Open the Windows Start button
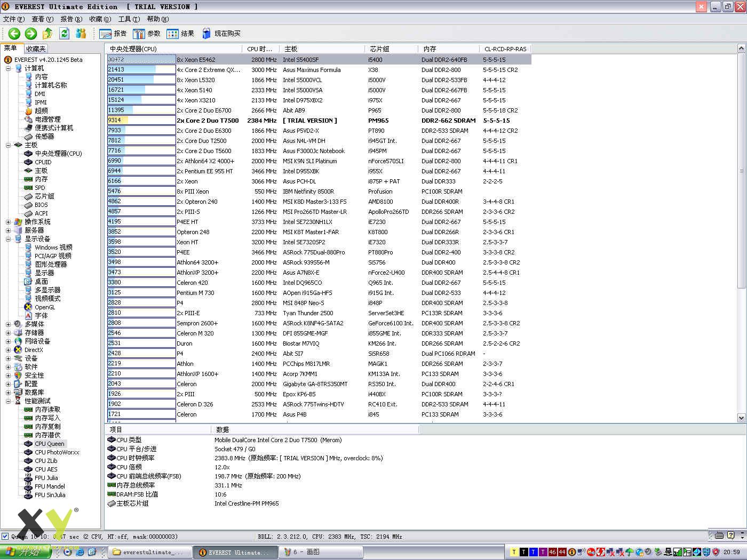The width and height of the screenshot is (747, 560). click(26, 552)
